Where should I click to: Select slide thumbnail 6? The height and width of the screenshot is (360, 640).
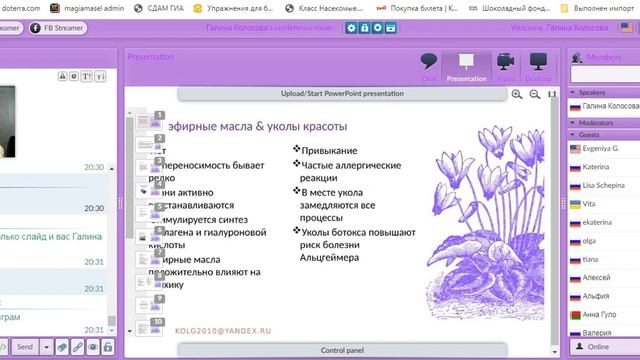point(149,236)
